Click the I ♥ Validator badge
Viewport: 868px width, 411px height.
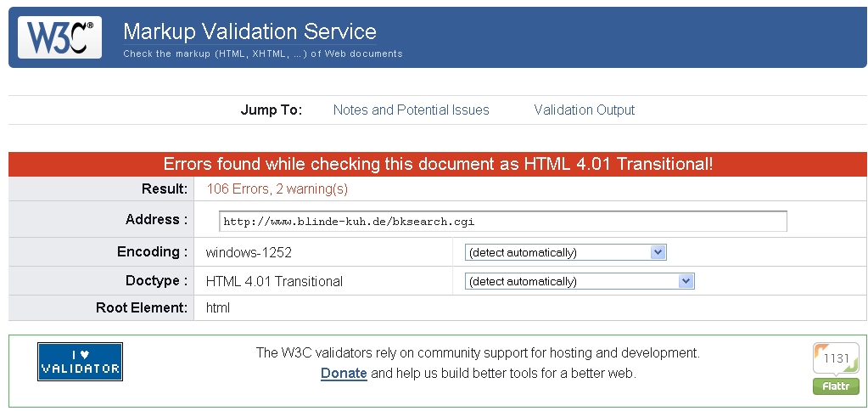(80, 362)
